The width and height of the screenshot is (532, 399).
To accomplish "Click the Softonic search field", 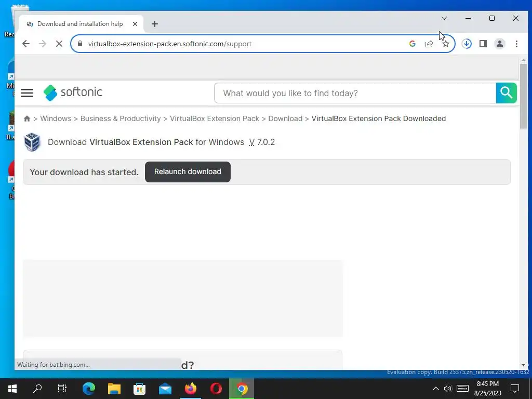I will (x=355, y=93).
